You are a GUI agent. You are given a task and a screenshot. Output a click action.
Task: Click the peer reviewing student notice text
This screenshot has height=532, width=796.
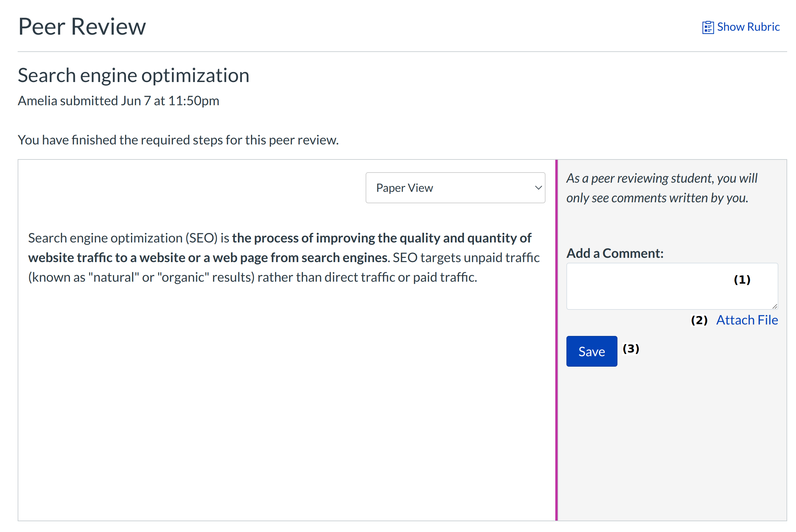tap(661, 188)
